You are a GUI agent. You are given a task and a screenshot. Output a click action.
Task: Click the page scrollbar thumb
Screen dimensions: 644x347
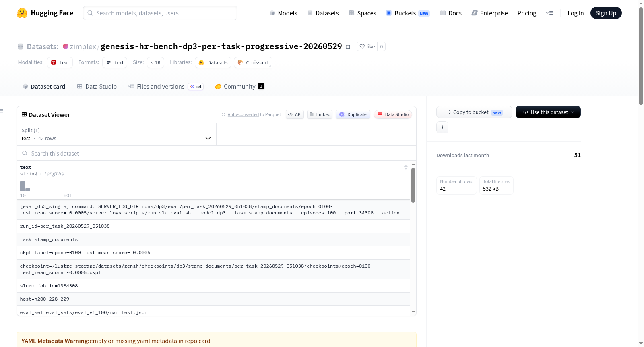click(x=641, y=56)
